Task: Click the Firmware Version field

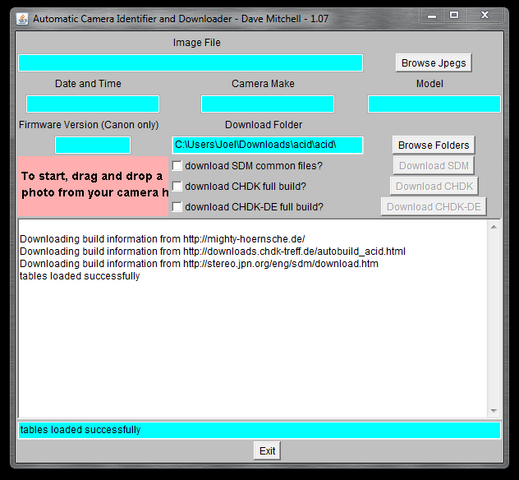Action: [93, 145]
